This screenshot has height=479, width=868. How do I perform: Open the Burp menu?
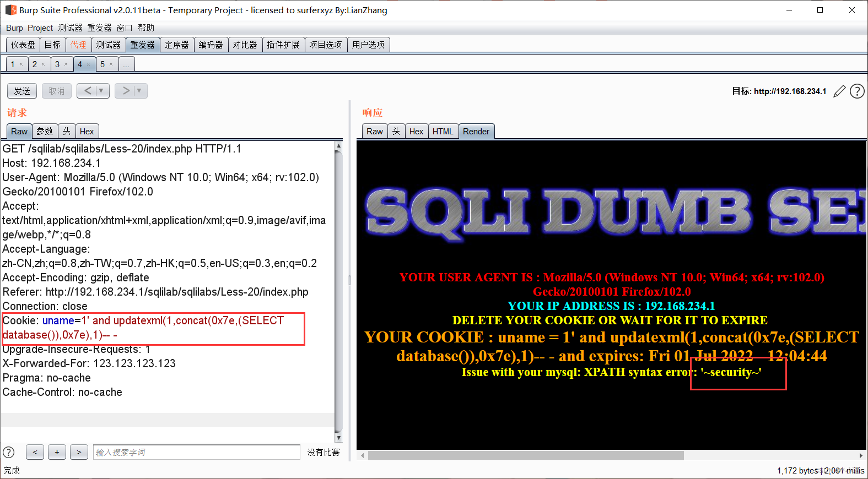[14, 28]
